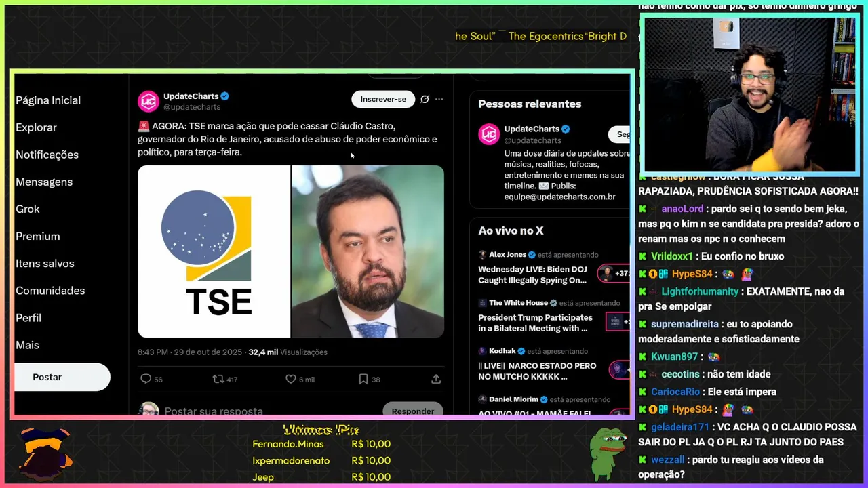Image resolution: width=868 pixels, height=488 pixels.
Task: Click username Vrildoxx1 in stream chat
Action: (671, 256)
